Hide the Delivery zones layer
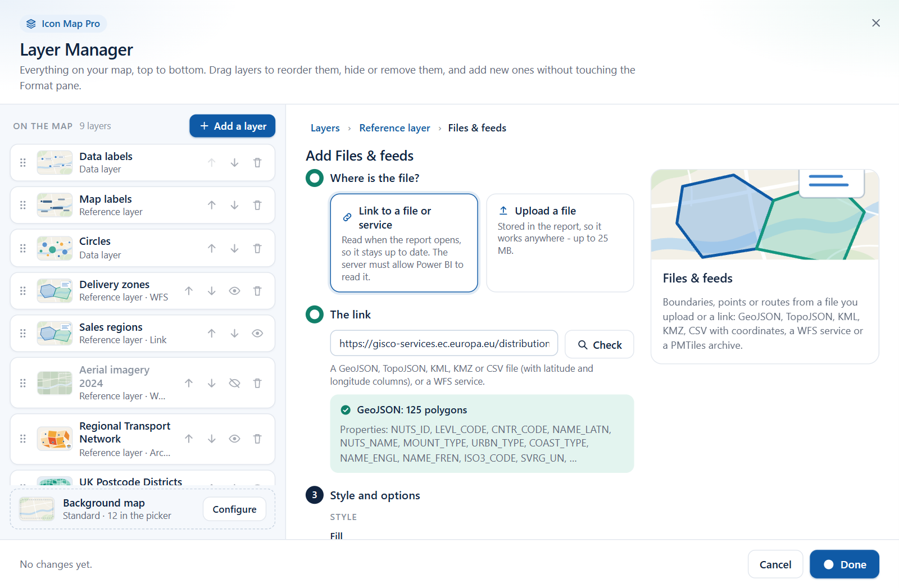Image resolution: width=899 pixels, height=588 pixels. pos(234,291)
